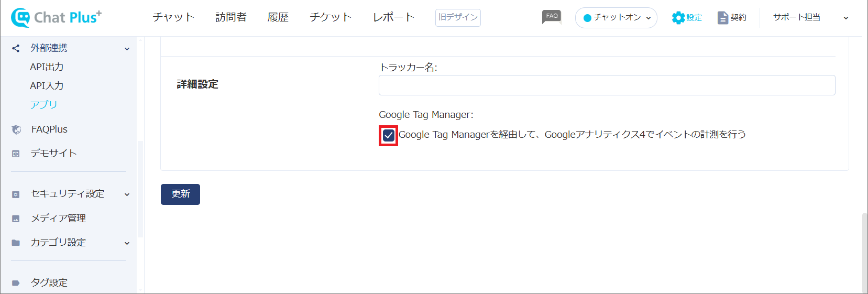Expand the カテゴリ設定 chevron
The height and width of the screenshot is (294, 868).
point(127,243)
